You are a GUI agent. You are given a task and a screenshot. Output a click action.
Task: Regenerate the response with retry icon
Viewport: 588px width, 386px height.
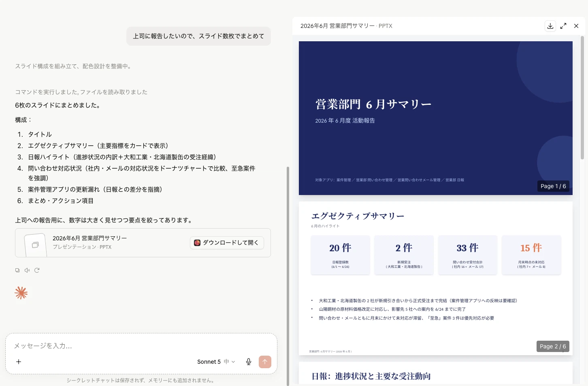37,270
